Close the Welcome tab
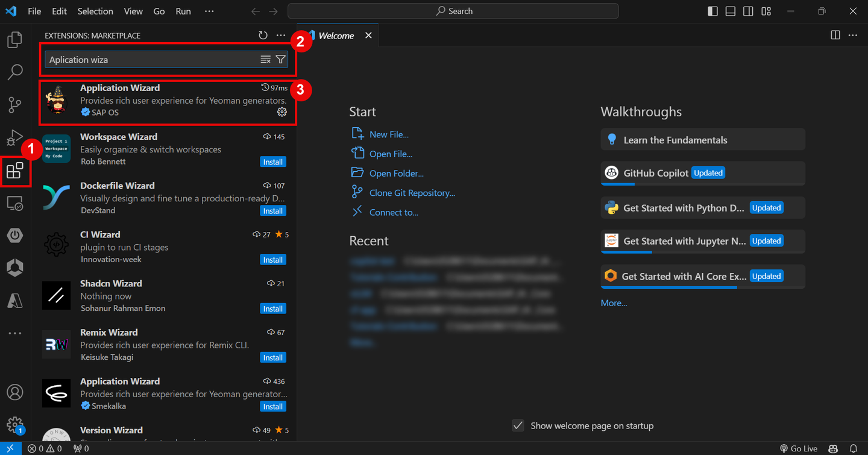This screenshot has height=455, width=868. 368,36
